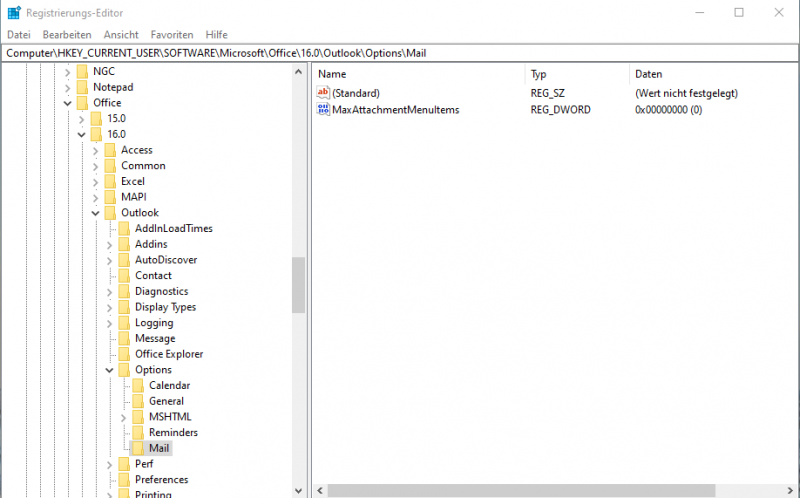Image resolution: width=800 pixels, height=498 pixels.
Task: Click the string value icon beside (Standard)
Action: (323, 93)
